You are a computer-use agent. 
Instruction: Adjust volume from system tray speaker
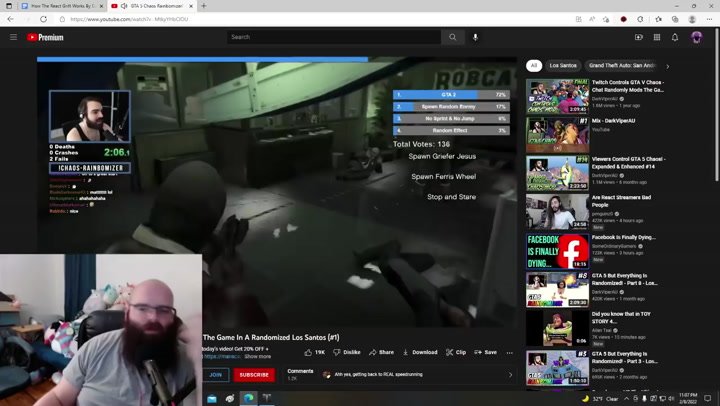(670, 399)
